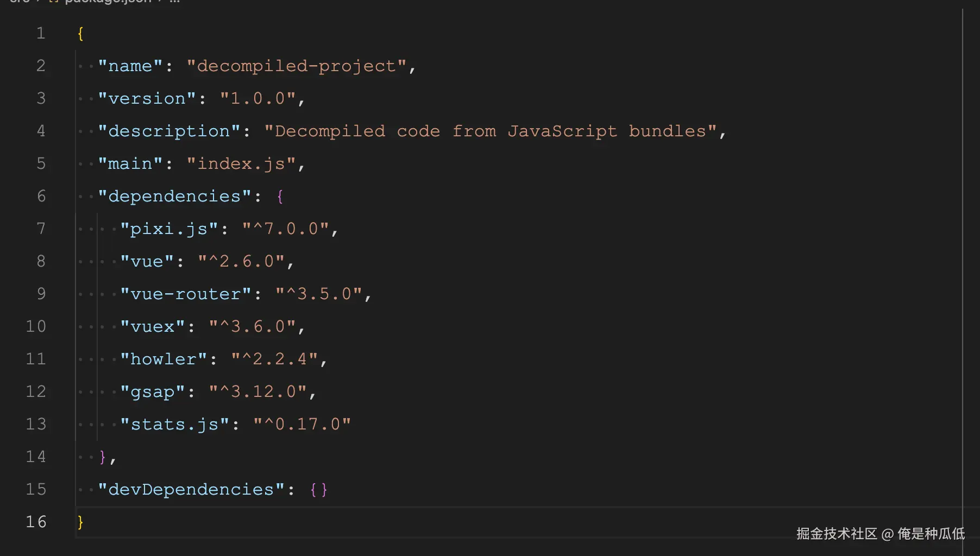Click the "index.js" value

point(241,164)
